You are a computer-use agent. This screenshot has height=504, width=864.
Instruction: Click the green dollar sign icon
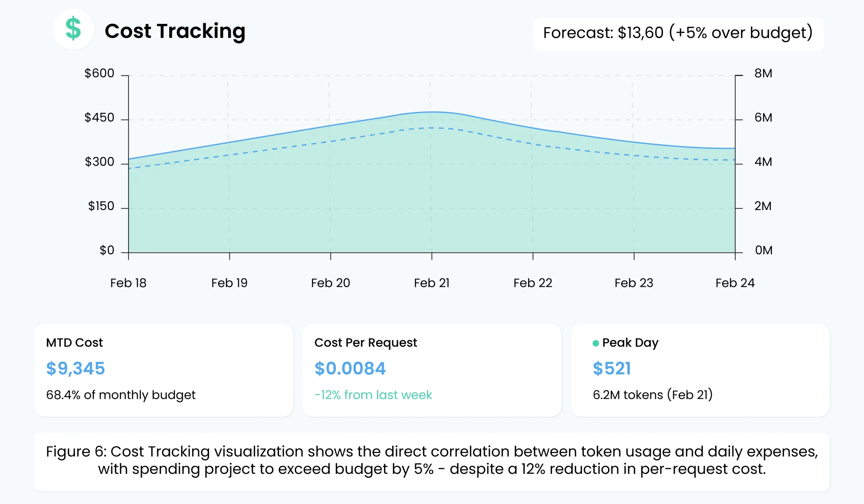pos(73,29)
